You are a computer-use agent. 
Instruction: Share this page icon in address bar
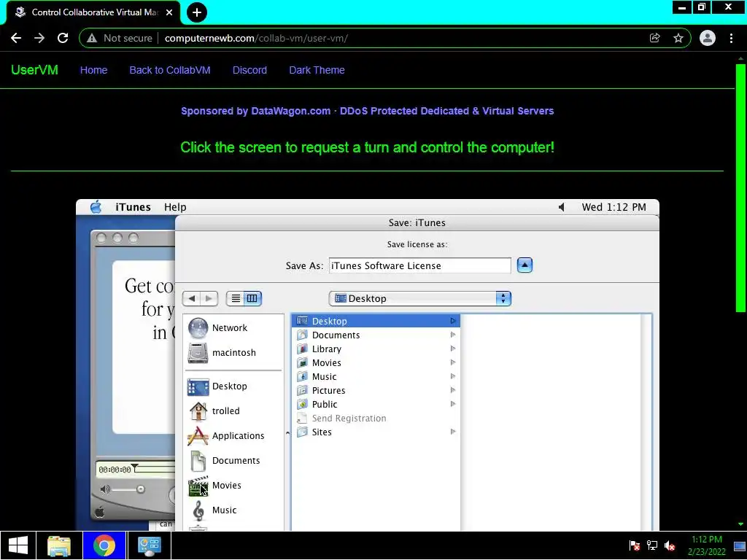pos(655,38)
